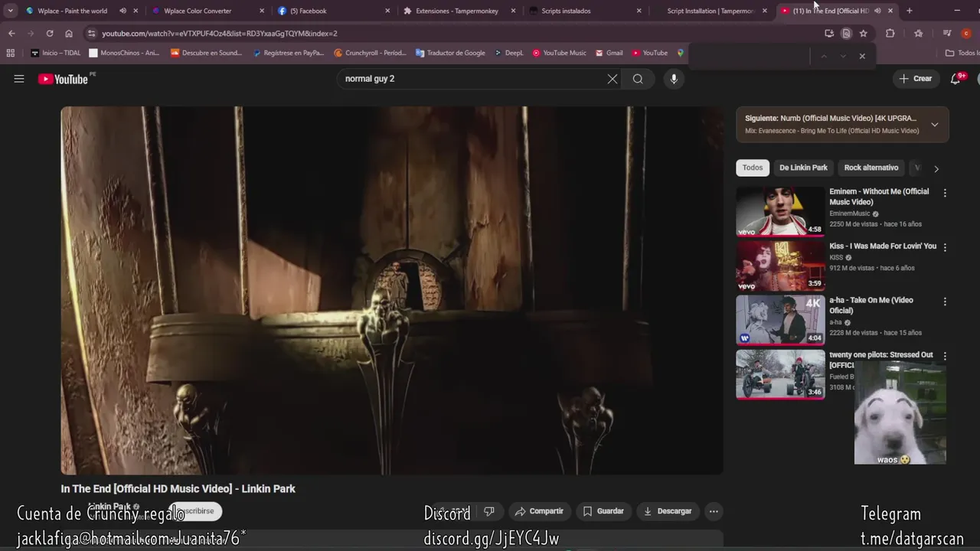Go to the YouTube home logo

tap(63, 79)
